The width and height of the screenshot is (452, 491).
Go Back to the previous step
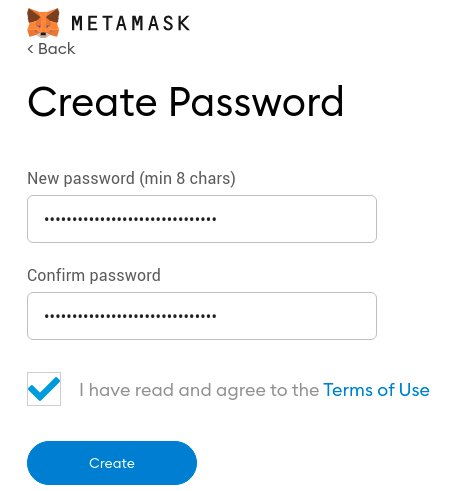pos(51,49)
